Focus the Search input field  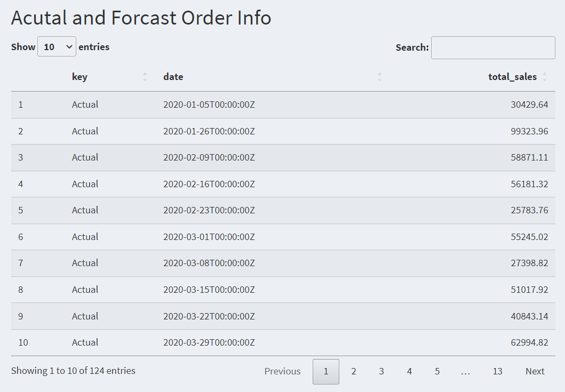493,47
